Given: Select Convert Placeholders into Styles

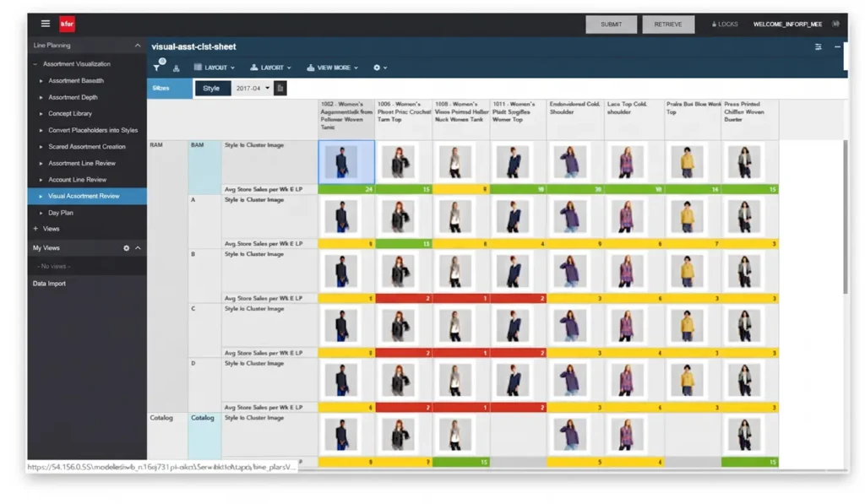Looking at the screenshot, I should [93, 130].
